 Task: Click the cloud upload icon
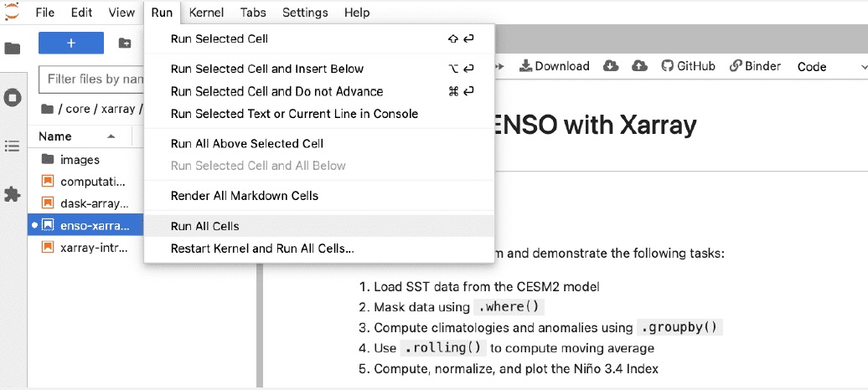[639, 66]
